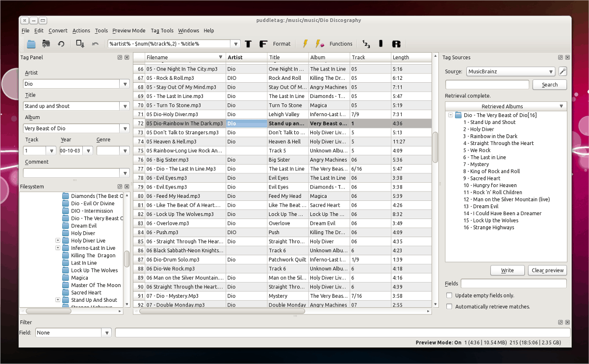Open the Tag Tools menu

pyautogui.click(x=162, y=30)
